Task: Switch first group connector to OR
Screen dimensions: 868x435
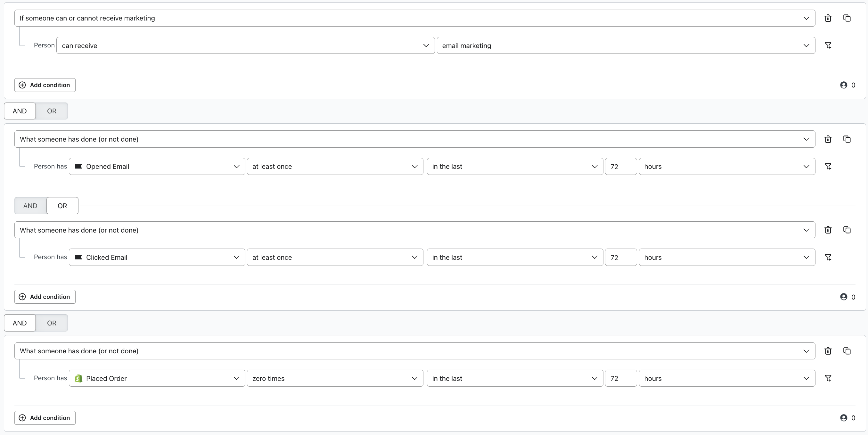Action: pyautogui.click(x=52, y=111)
